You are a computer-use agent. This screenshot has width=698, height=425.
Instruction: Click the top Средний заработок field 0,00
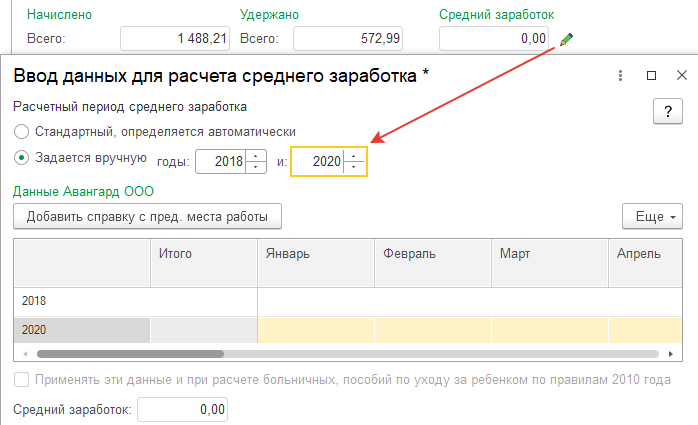[494, 39]
